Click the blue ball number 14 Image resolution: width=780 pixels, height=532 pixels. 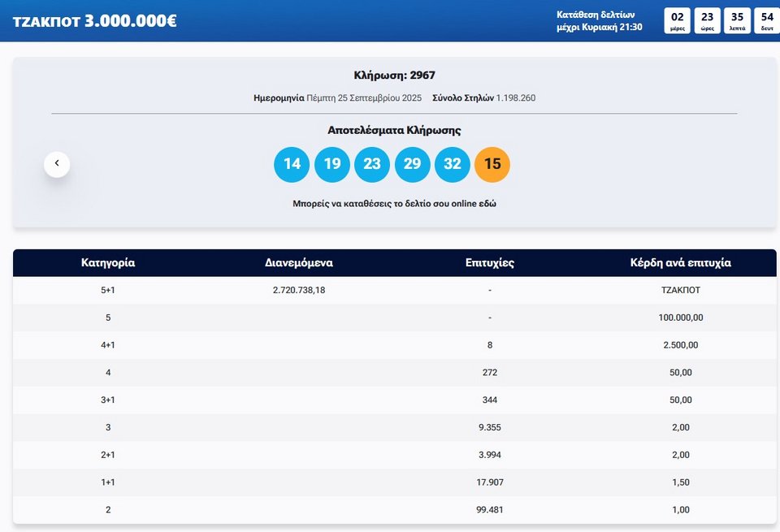pos(292,164)
